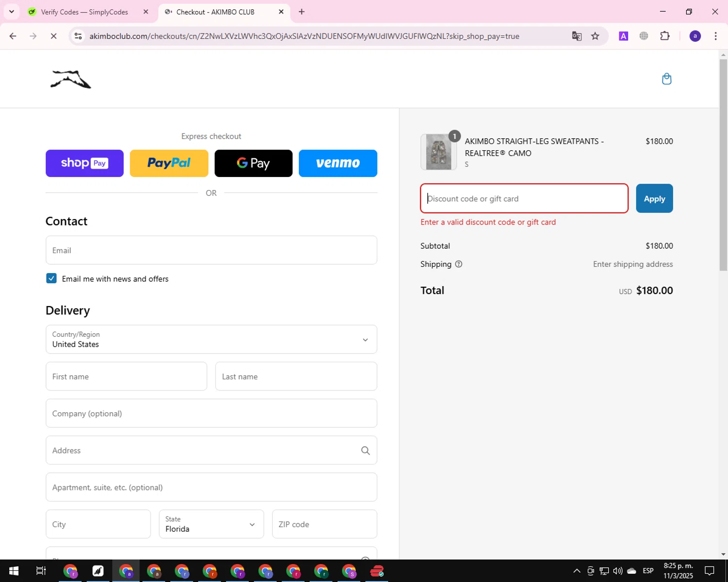The width and height of the screenshot is (728, 582).
Task: Close the Checkout - AKIMBO CLUB tab
Action: pyautogui.click(x=281, y=12)
